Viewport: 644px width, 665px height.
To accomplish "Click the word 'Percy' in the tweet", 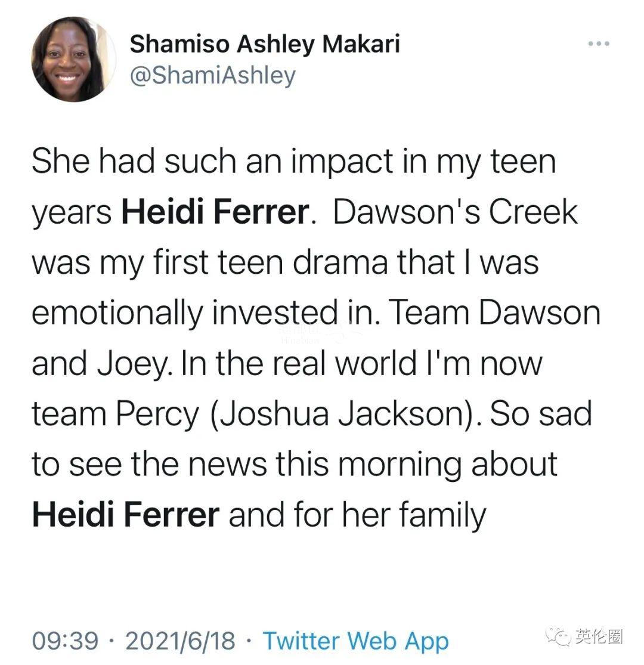I will tap(157, 415).
